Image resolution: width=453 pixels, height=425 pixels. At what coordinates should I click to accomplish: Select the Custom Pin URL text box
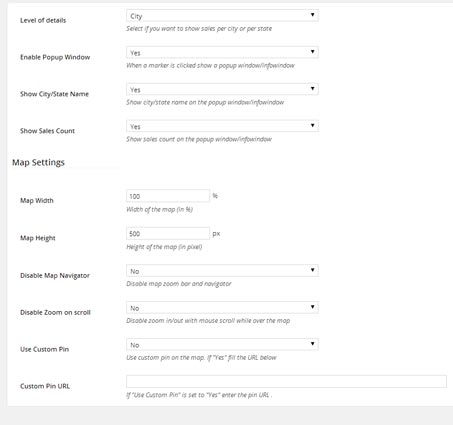pos(286,381)
